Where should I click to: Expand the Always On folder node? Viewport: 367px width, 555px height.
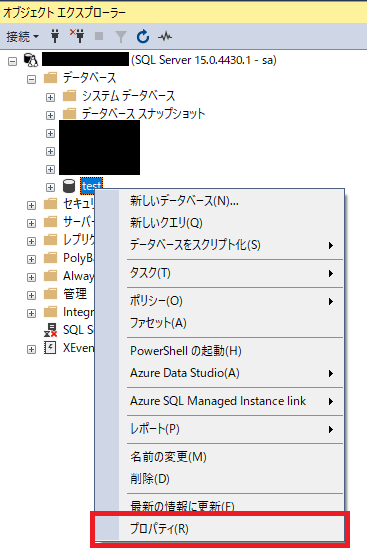tap(31, 277)
